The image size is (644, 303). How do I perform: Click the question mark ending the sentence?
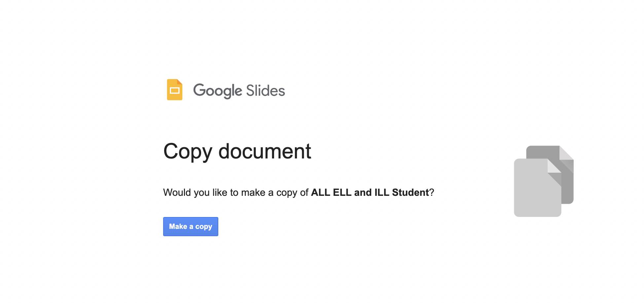432,193
